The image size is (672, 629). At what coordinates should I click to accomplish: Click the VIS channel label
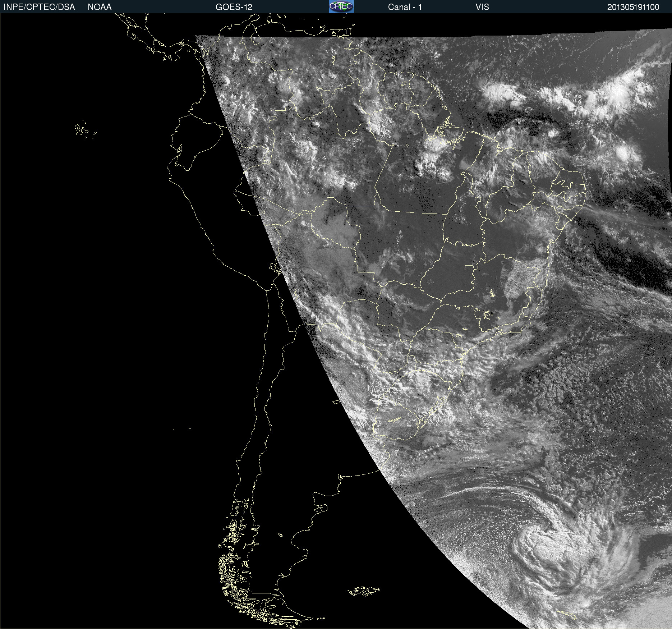pyautogui.click(x=482, y=7)
